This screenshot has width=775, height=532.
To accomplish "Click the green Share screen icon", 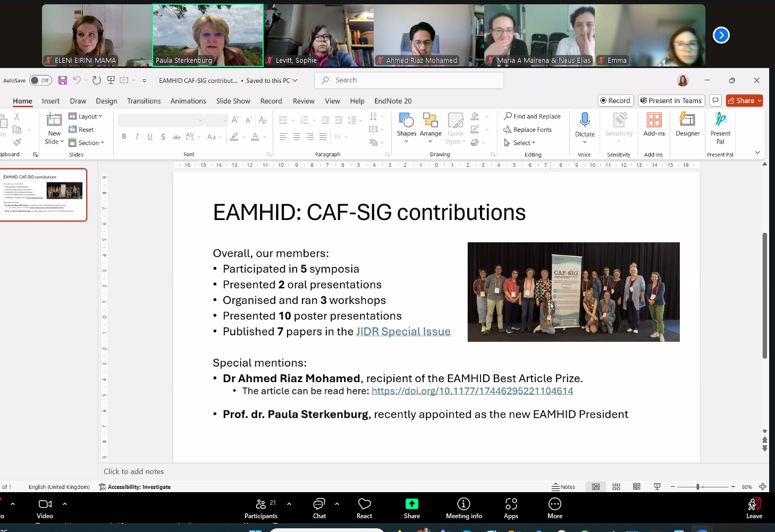I will tap(412, 504).
